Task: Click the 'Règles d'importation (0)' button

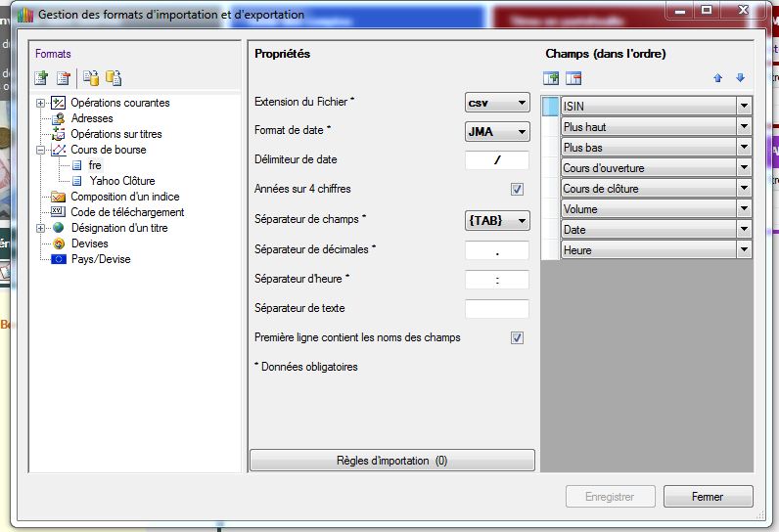Action: point(391,461)
